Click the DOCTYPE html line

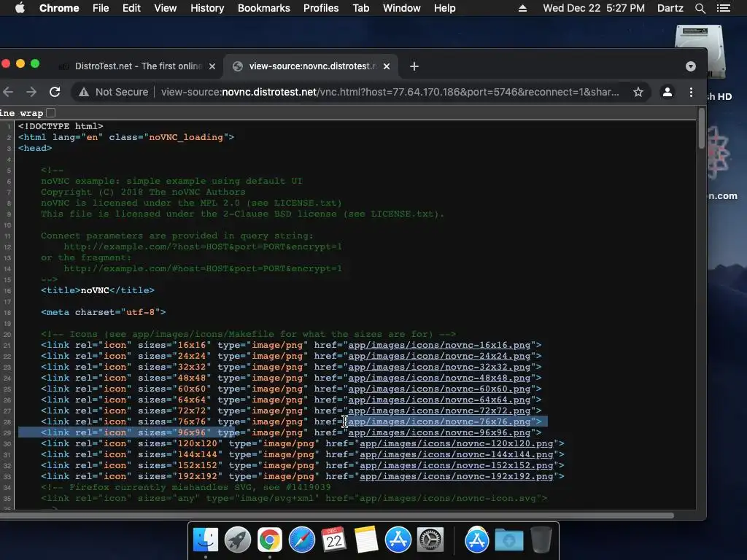click(x=61, y=126)
